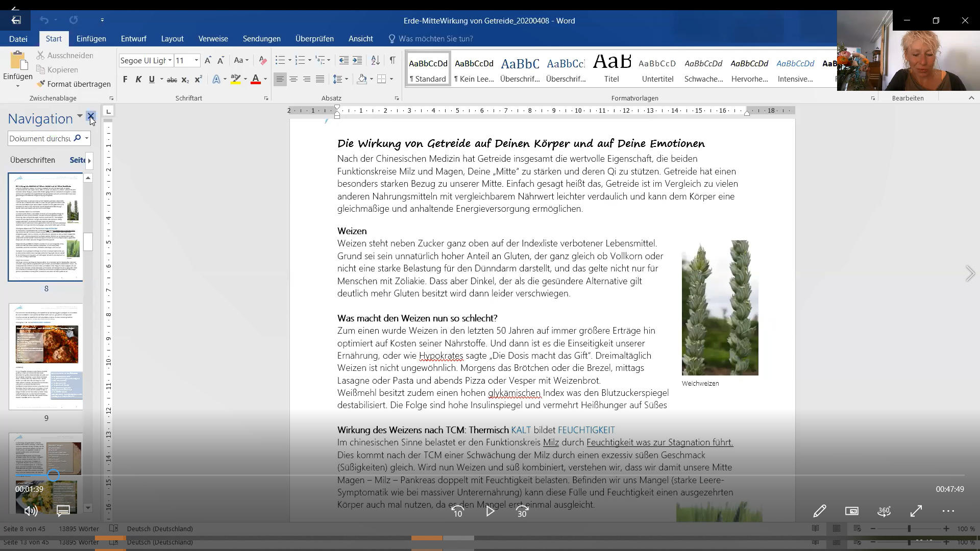980x551 pixels.
Task: Open search options dropdown in Navigation box
Action: coord(87,138)
